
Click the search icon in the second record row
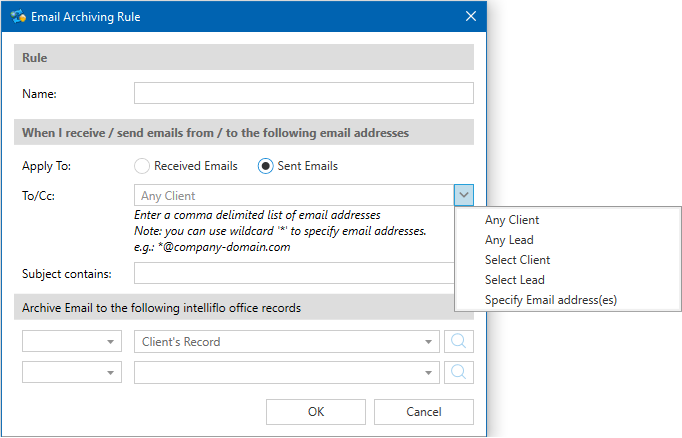[x=461, y=372]
